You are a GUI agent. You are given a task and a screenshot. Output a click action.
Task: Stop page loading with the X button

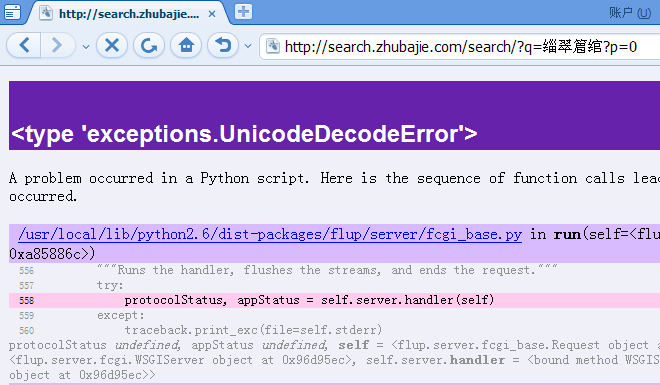112,45
